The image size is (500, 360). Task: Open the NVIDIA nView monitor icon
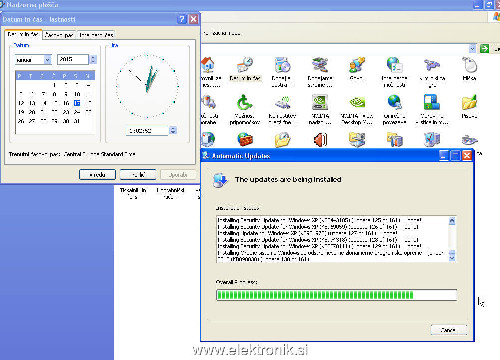point(320,102)
